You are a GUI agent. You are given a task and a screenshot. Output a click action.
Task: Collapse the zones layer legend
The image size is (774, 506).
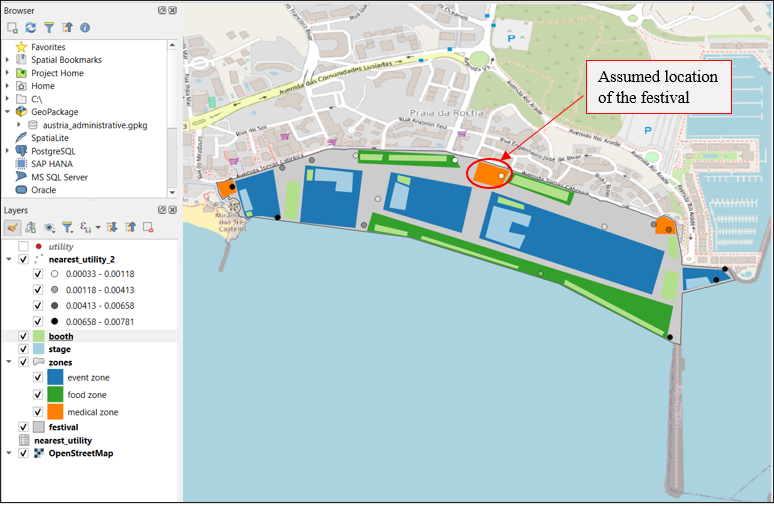click(8, 362)
